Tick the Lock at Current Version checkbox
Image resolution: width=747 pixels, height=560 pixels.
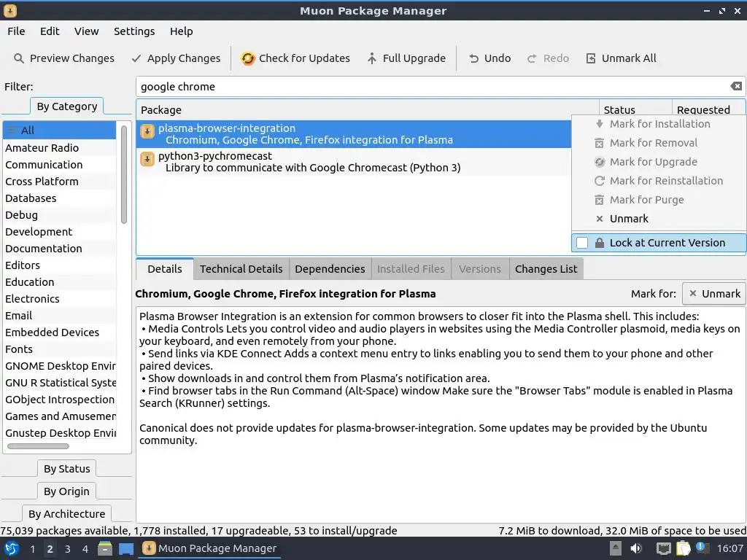coord(582,242)
